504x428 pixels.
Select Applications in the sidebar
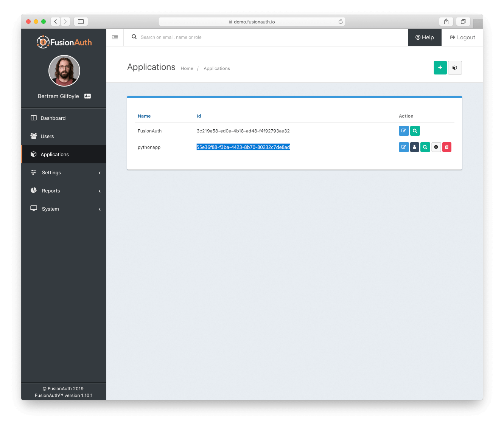tap(64, 154)
